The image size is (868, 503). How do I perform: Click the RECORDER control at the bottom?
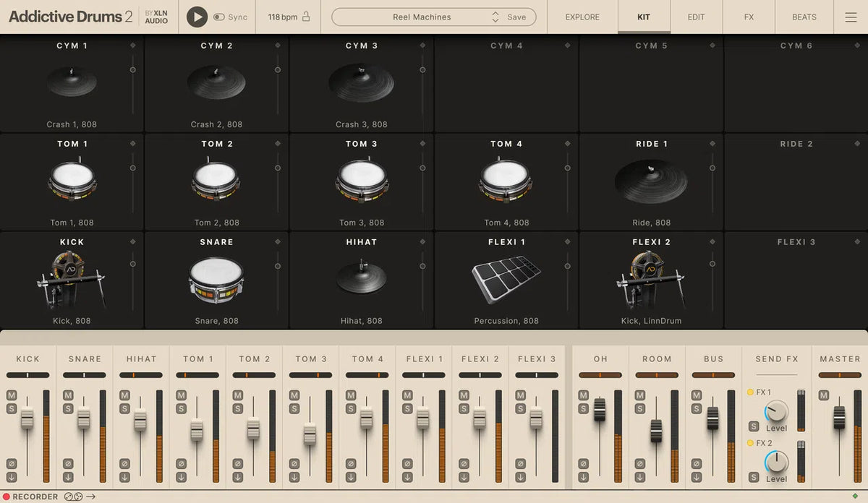click(x=32, y=496)
